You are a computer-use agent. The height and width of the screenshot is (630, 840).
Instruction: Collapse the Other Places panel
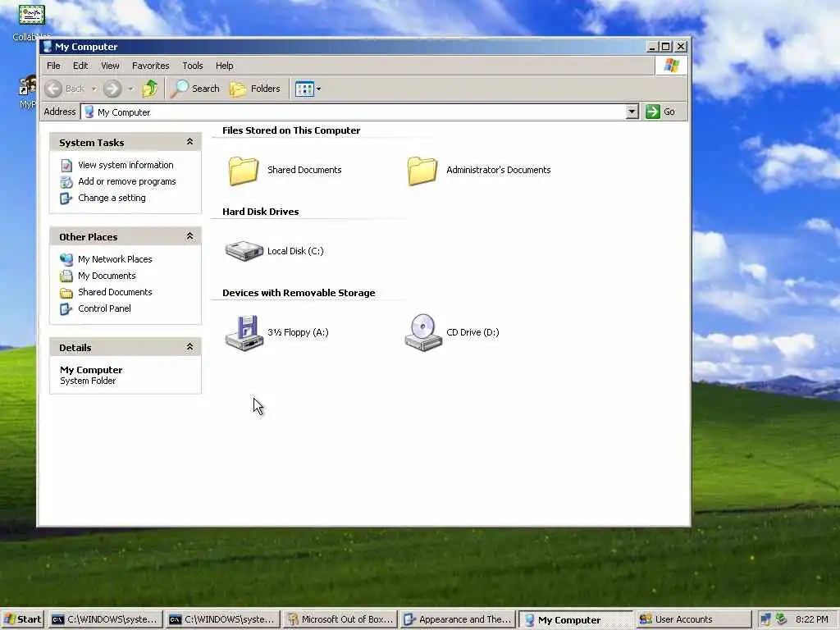click(189, 236)
